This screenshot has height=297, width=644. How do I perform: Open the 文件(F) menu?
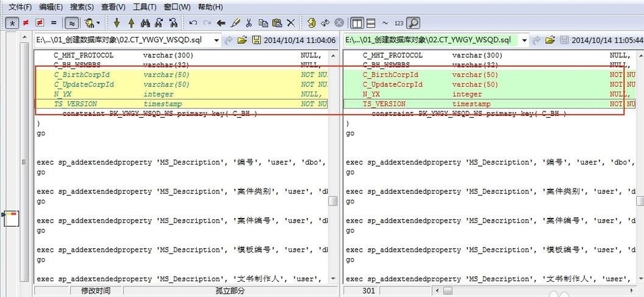19,7
